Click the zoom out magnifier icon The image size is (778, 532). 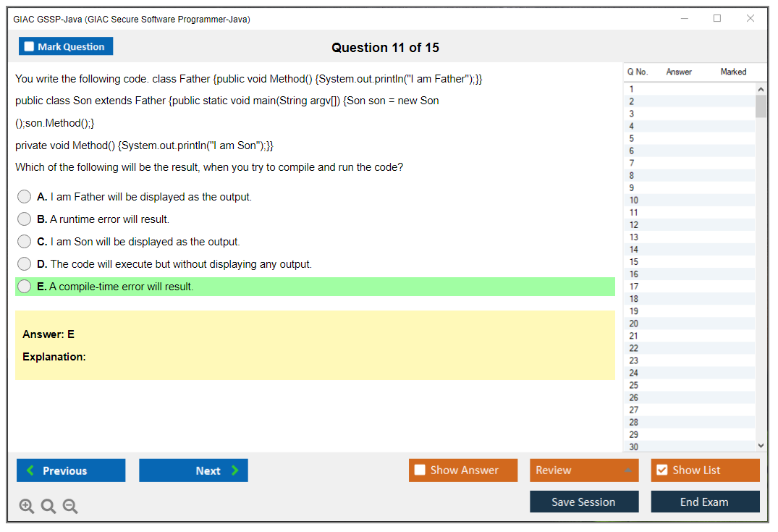[x=70, y=507]
